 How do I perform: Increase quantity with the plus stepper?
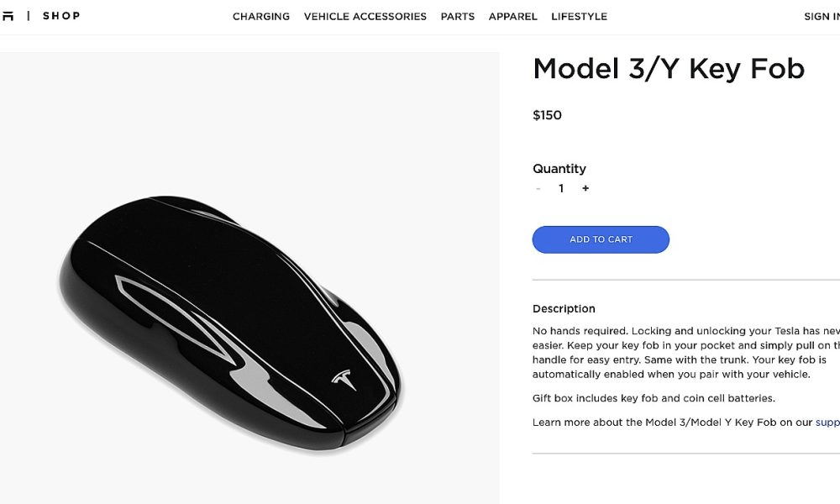click(585, 188)
